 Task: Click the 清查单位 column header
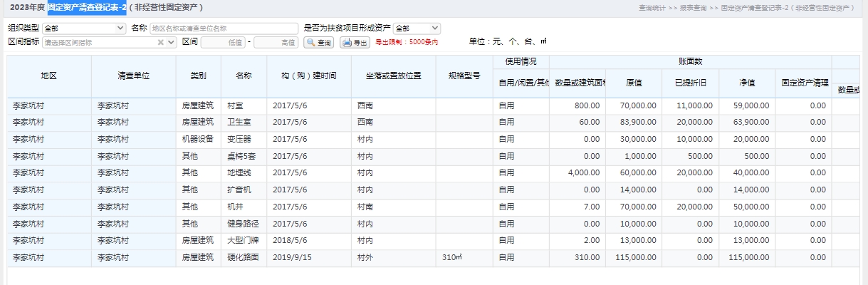point(134,76)
